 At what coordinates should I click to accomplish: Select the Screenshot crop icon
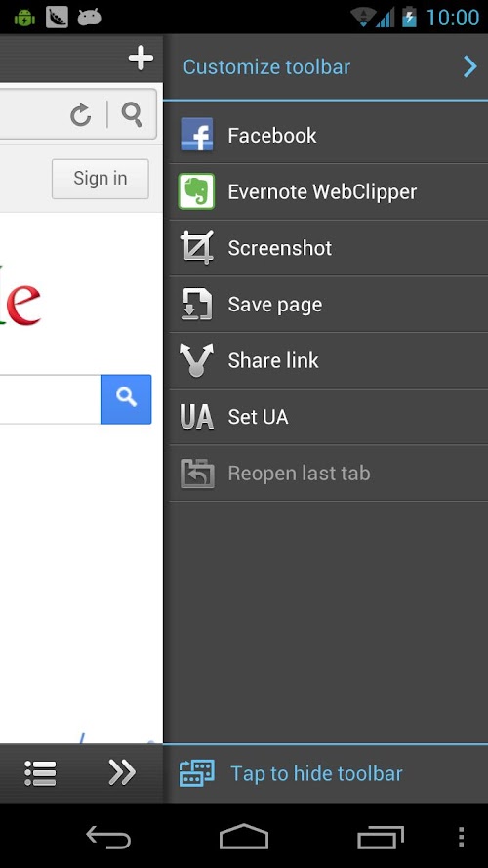(196, 248)
